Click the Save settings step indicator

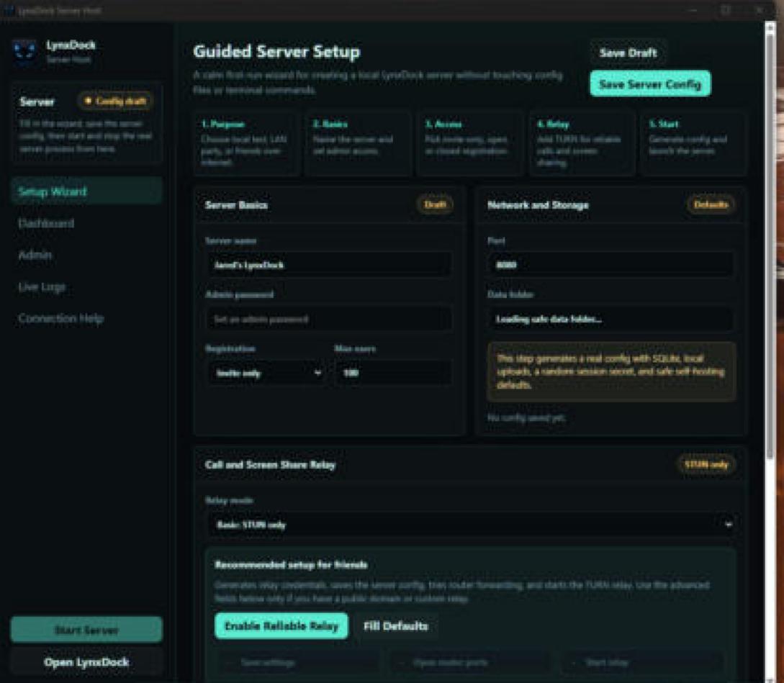[297, 663]
